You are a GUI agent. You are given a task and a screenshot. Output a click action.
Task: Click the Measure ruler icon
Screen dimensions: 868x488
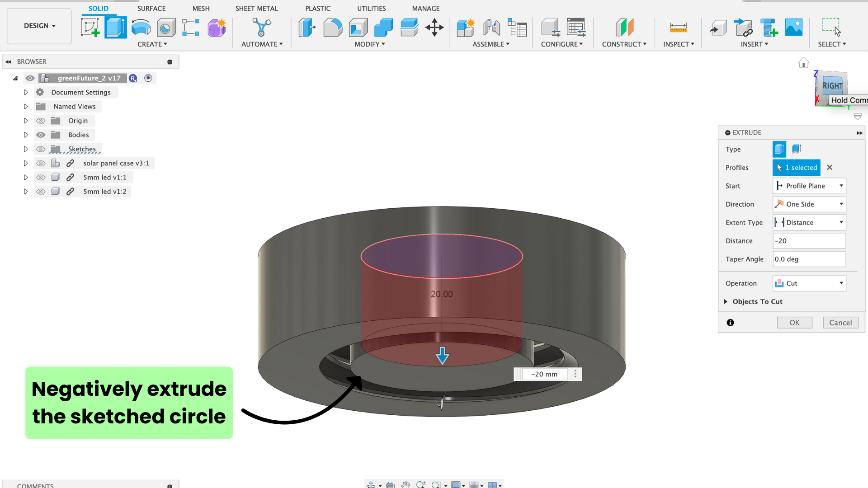coord(678,28)
